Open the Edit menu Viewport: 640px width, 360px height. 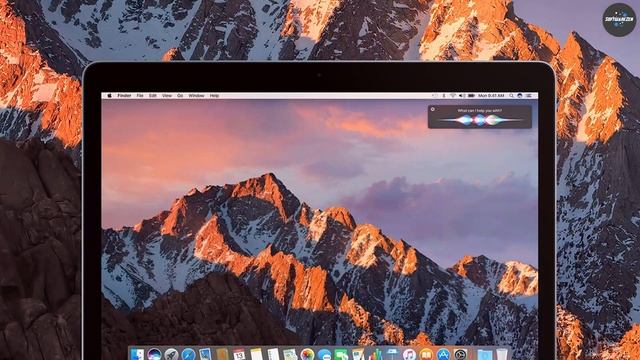153,96
